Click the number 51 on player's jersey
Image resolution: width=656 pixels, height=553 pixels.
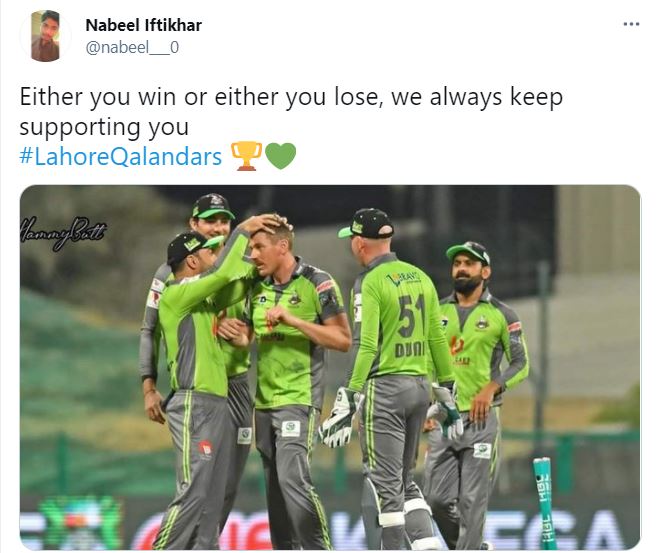[x=411, y=315]
